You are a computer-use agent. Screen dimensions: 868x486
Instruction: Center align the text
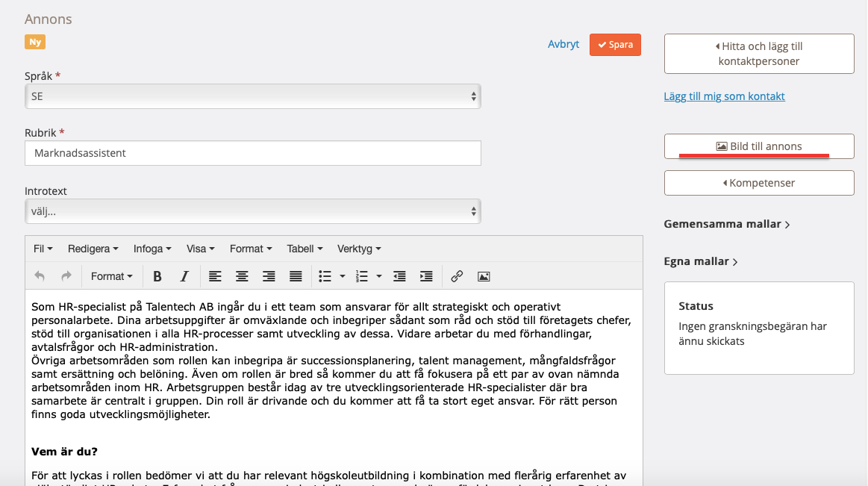pyautogui.click(x=242, y=276)
